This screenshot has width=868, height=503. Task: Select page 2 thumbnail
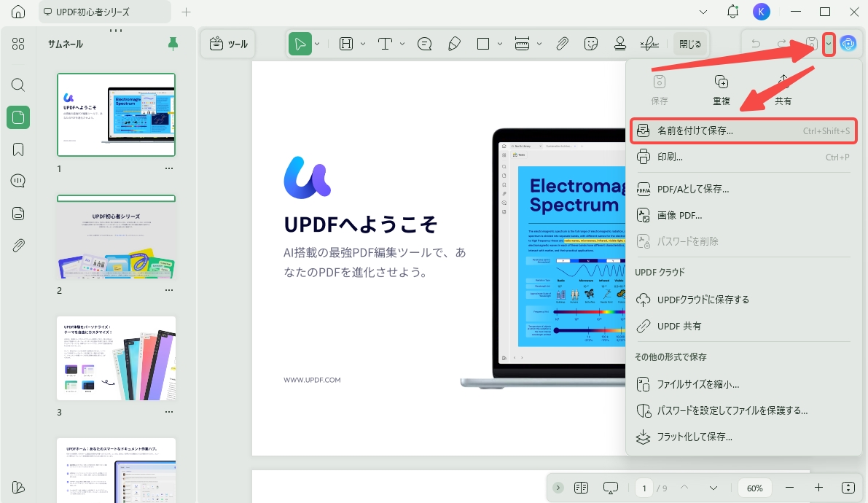pyautogui.click(x=117, y=236)
